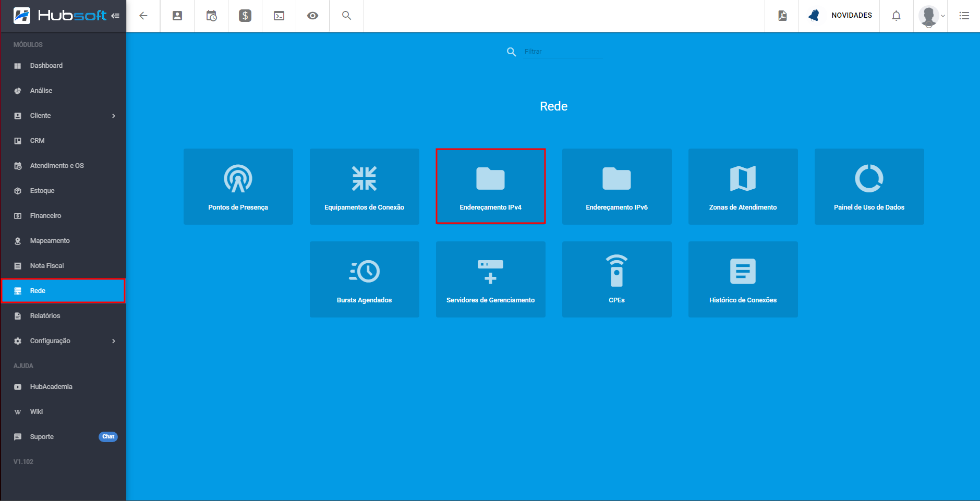Open CRM module in sidebar
The height and width of the screenshot is (501, 980).
[x=63, y=141]
